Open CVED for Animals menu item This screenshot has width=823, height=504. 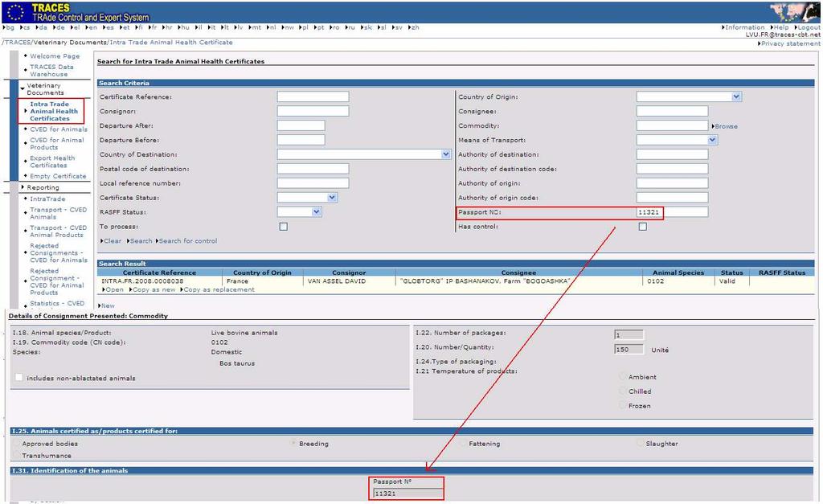(58, 129)
